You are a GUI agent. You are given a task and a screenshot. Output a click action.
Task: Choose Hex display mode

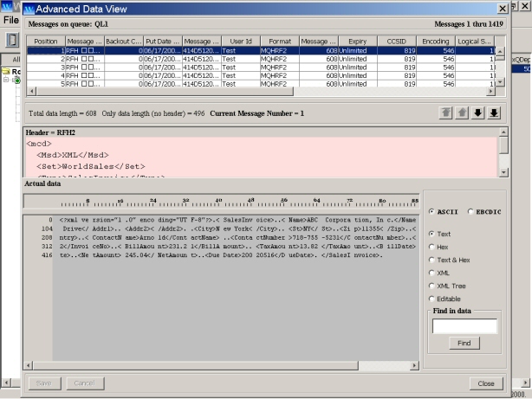coord(431,247)
